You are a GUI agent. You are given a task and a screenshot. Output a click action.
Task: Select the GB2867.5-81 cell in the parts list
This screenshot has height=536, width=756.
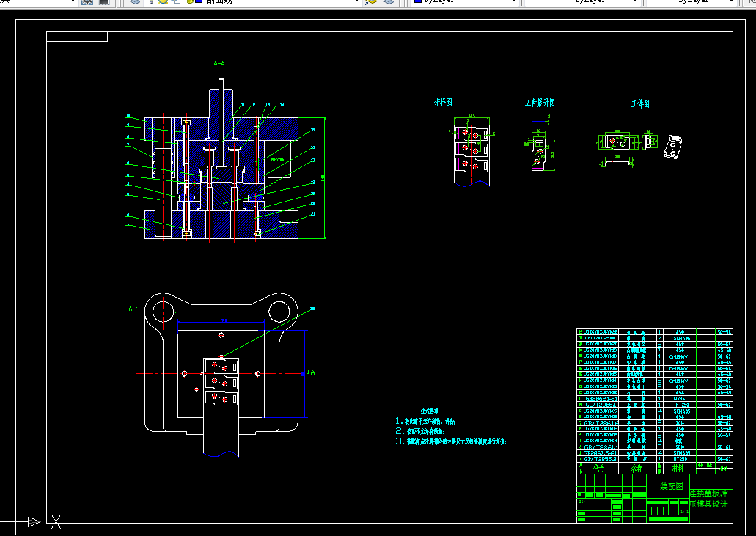tap(601, 454)
